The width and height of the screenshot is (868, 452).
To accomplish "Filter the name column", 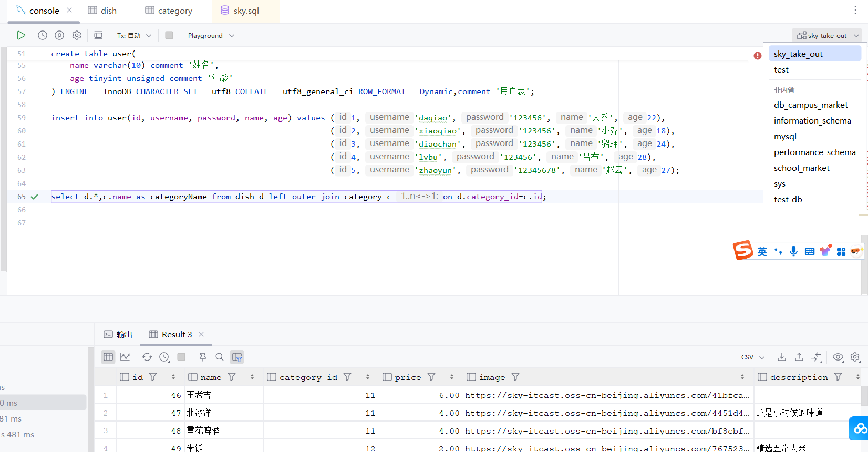I will [232, 377].
